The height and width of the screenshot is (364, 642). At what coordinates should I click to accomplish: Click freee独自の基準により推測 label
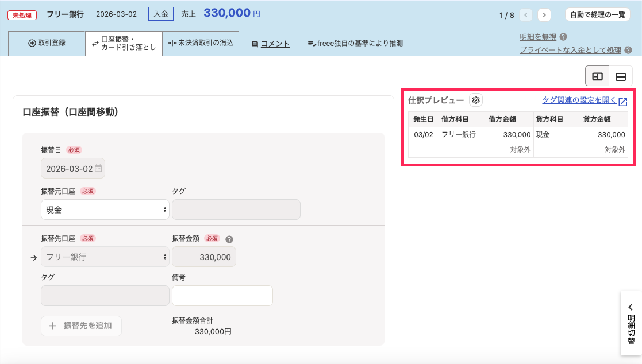tap(355, 43)
